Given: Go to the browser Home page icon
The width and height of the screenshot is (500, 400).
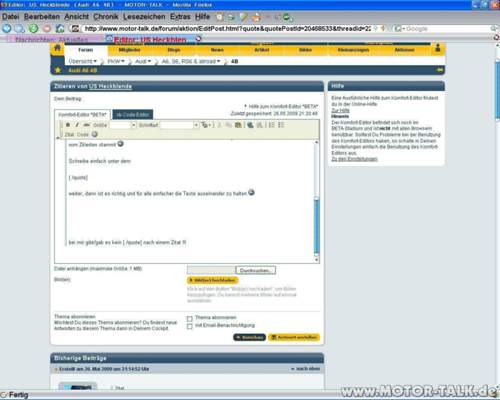Looking at the screenshot, I should 60,29.
